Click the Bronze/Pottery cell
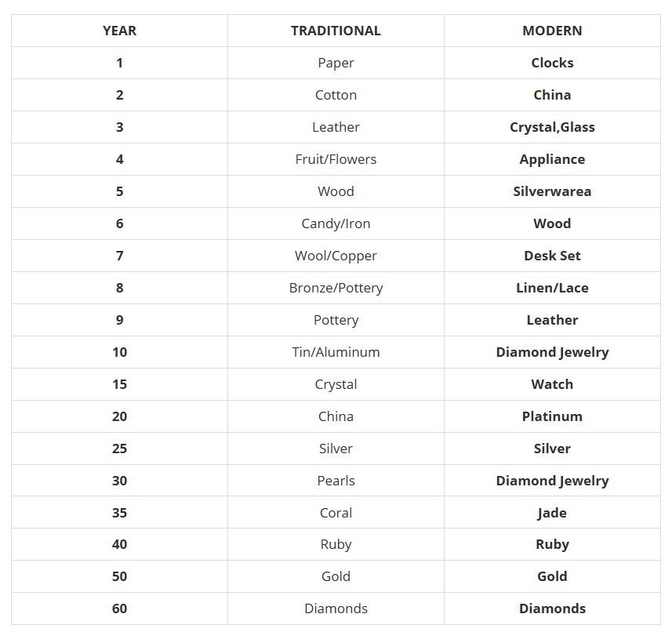The width and height of the screenshot is (672, 632). (x=336, y=288)
